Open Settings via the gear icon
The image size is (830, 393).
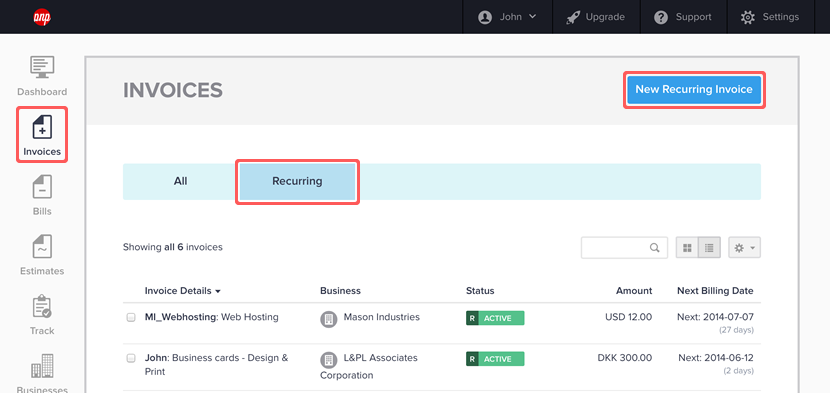point(747,17)
